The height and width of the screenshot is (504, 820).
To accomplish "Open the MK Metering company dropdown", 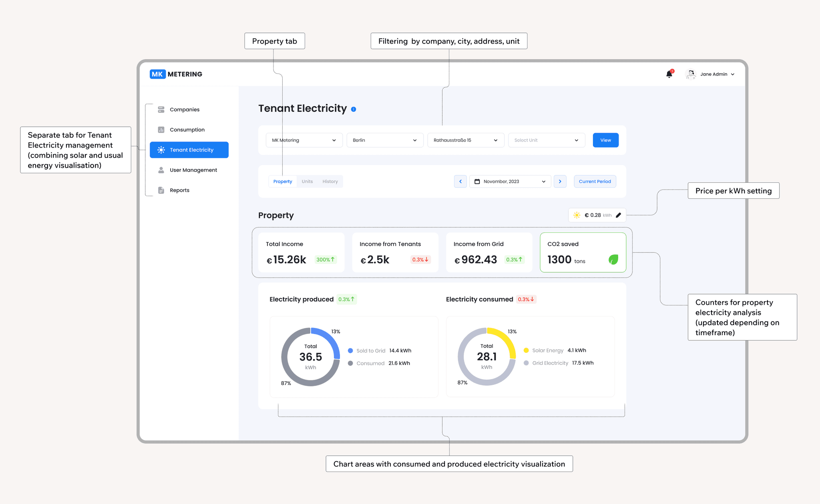I will pos(304,140).
